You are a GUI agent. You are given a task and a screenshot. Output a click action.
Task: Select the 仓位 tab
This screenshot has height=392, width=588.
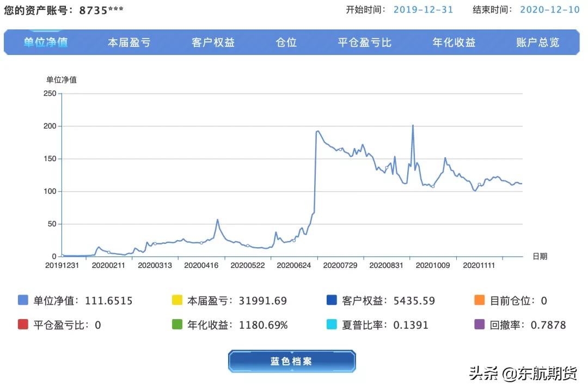(x=286, y=42)
